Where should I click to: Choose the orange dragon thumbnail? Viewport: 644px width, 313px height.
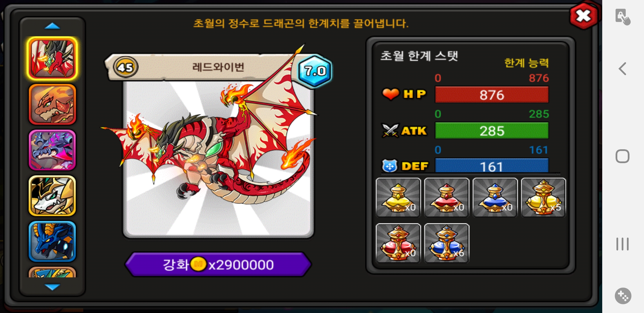point(52,104)
